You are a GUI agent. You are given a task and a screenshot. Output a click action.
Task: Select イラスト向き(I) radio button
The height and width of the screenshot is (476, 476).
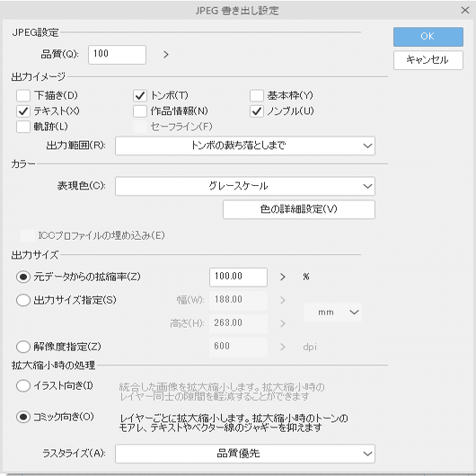(23, 386)
